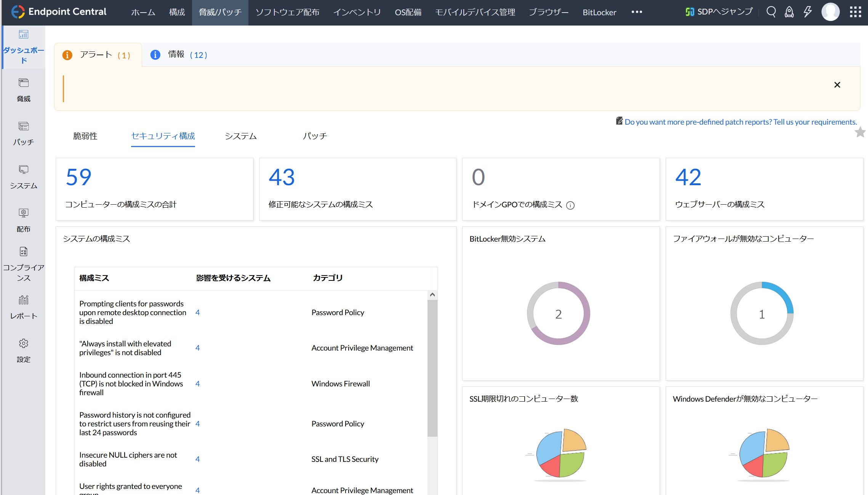The height and width of the screenshot is (495, 868).
Task: Close the alert banner with X
Action: 837,85
